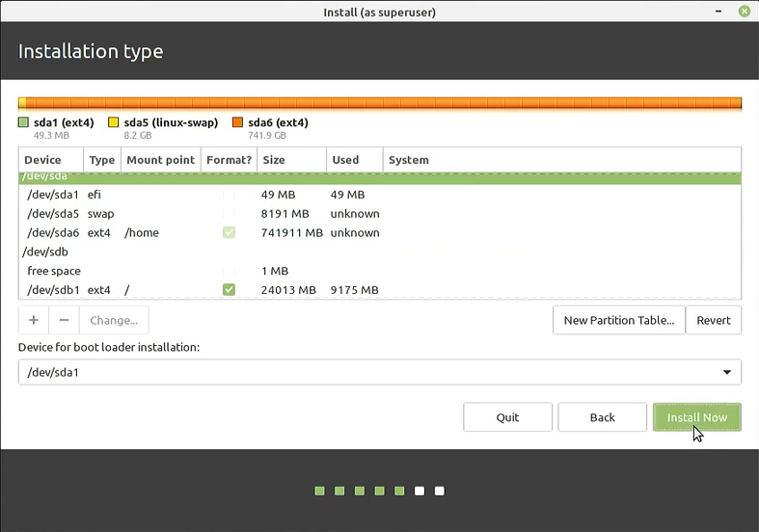Click the plus icon to add partition
Screen dimensions: 759x532
33,320
